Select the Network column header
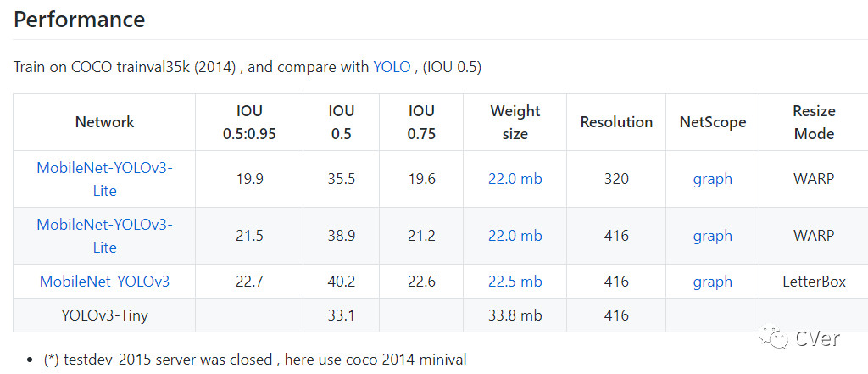868x374 pixels. (104, 122)
